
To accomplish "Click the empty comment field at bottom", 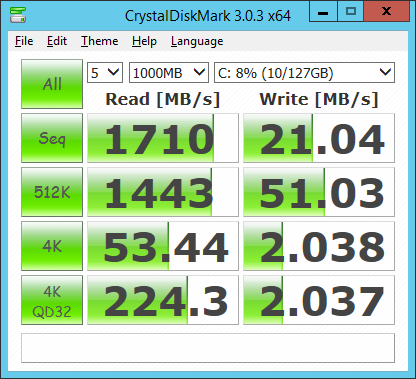I will click(208, 348).
